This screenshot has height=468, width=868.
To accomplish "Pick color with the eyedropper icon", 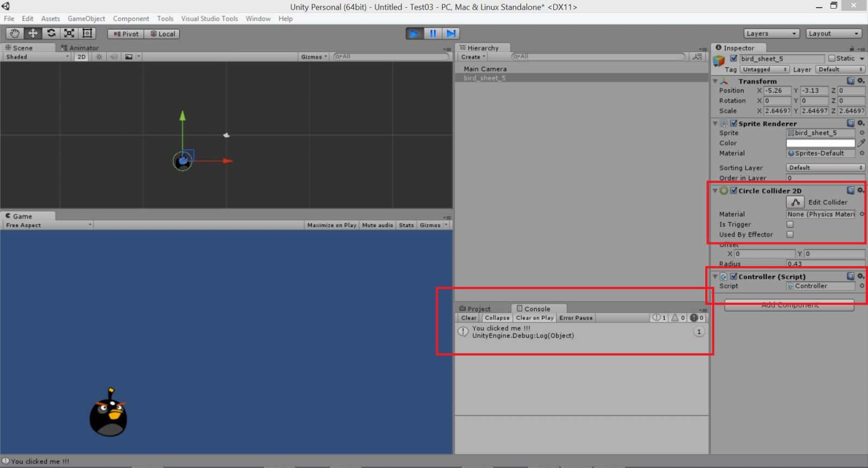I will tap(861, 143).
